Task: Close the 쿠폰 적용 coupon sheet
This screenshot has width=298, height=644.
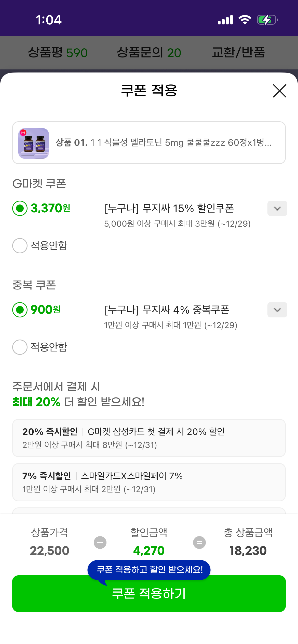Action: tap(279, 91)
